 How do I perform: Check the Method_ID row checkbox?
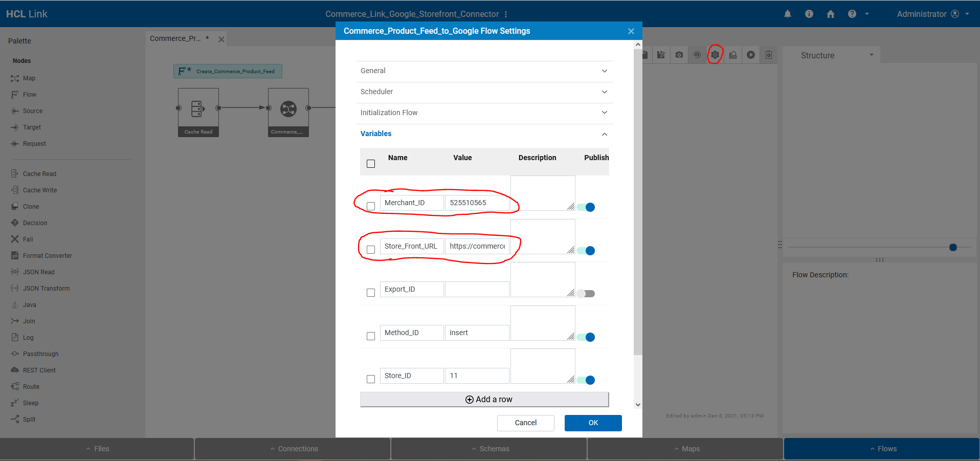coord(371,336)
